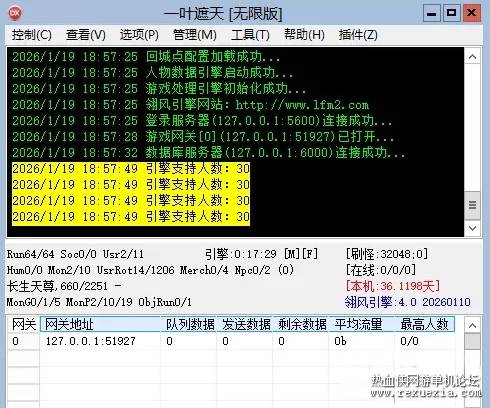This screenshot has height=408, width=490.
Task: Open the 控制(C) menu
Action: pyautogui.click(x=32, y=35)
